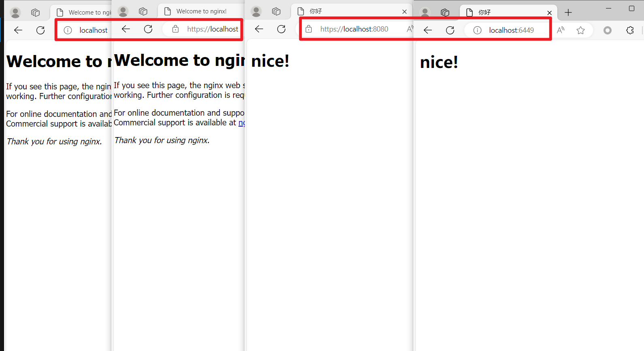Close the 你好 tab in localhost:8080 window
Image resolution: width=644 pixels, height=351 pixels.
tap(404, 12)
